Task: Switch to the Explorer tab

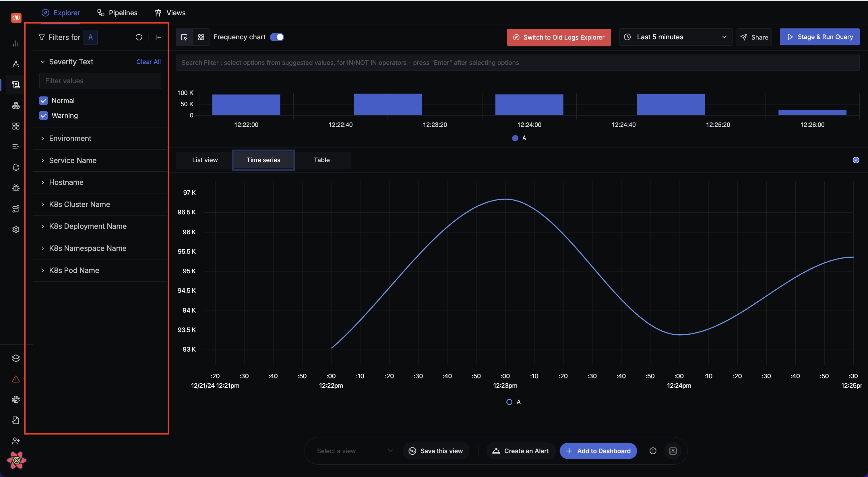Action: click(x=61, y=13)
